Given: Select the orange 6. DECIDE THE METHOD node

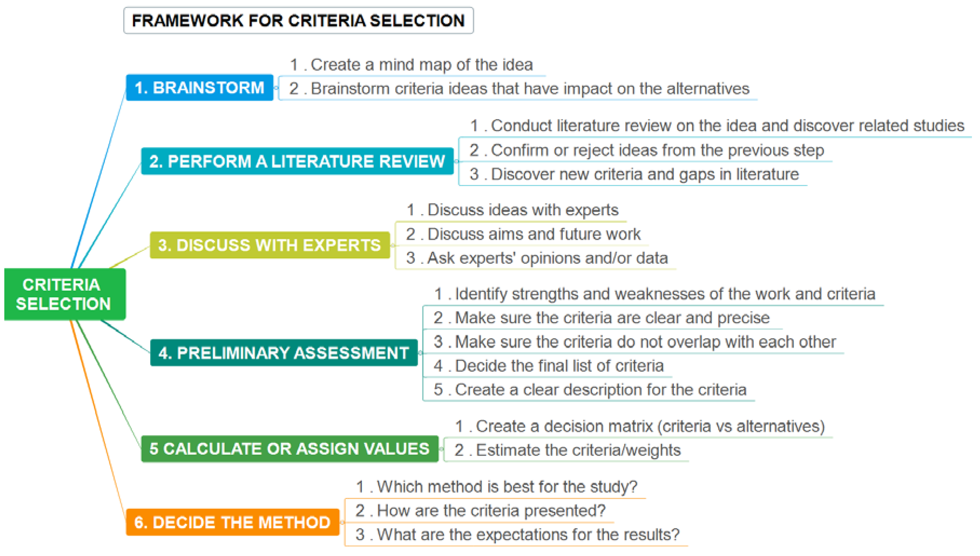Looking at the screenshot, I should click(x=232, y=522).
